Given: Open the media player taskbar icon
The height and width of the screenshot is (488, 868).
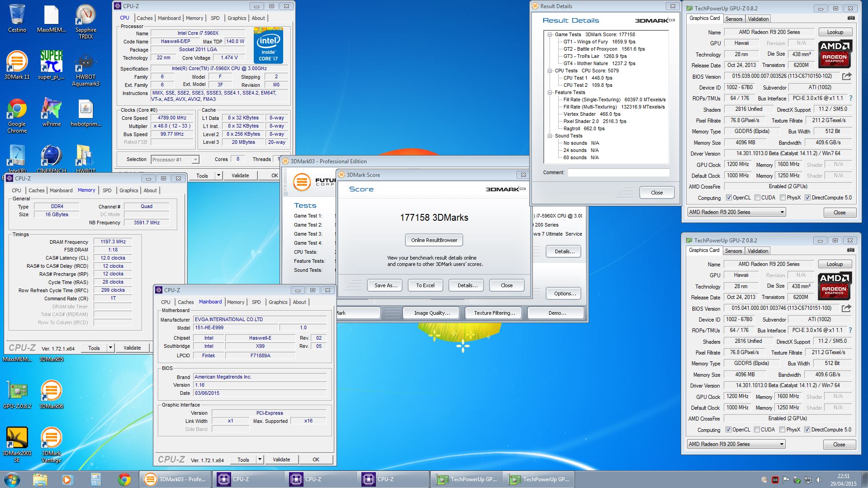Looking at the screenshot, I should [x=67, y=479].
